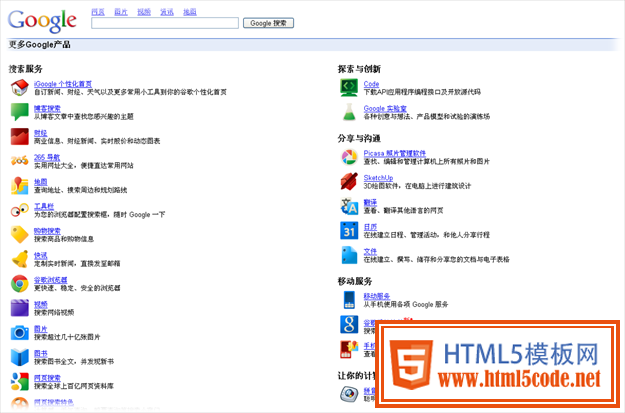This screenshot has width=625, height=413.
Task: Open the 网页 tab above the search box
Action: click(98, 12)
